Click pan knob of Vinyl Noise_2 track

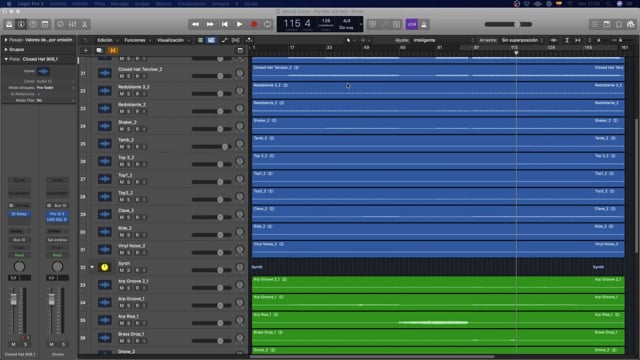(x=240, y=250)
